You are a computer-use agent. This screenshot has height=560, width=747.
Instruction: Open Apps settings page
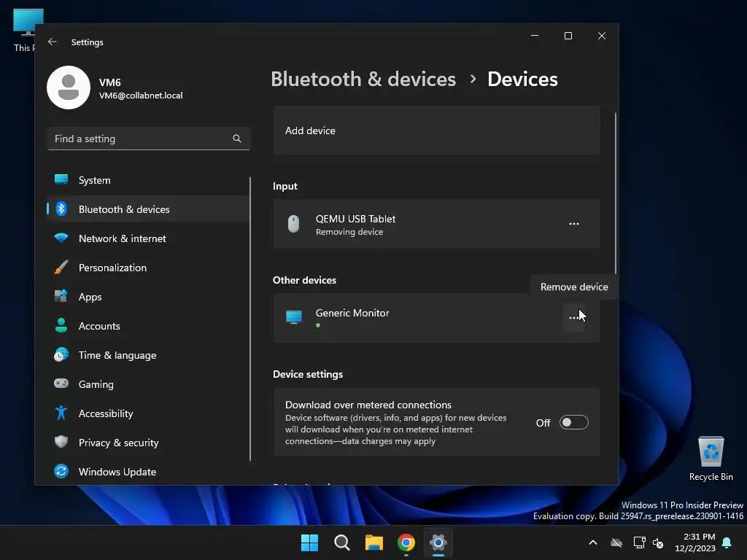(147, 297)
